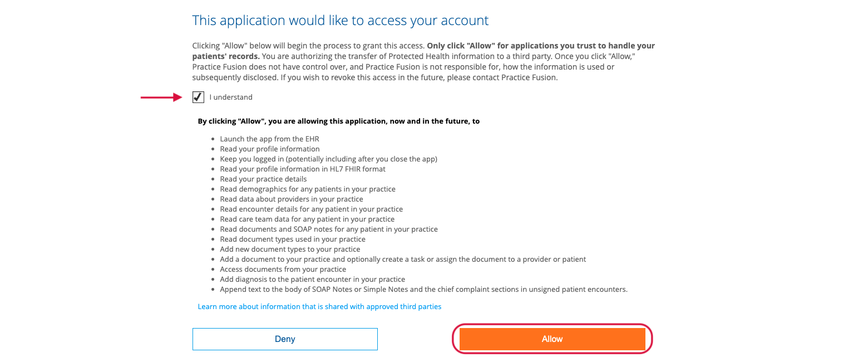Open the "Learn more about information" link
868x362 pixels.
pyautogui.click(x=319, y=306)
